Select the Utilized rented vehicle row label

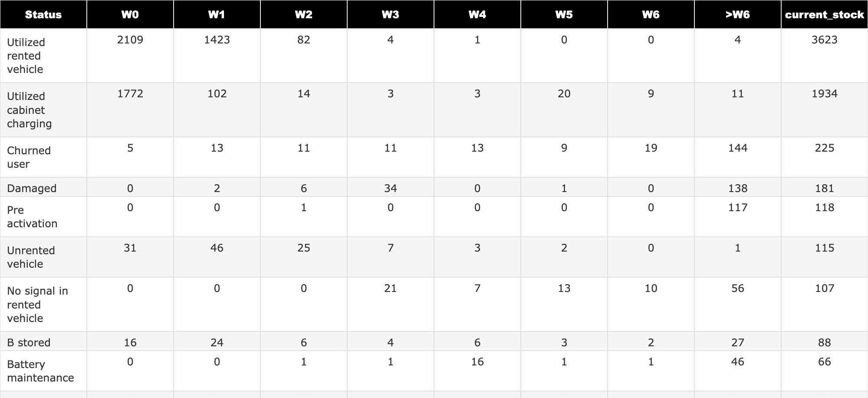[26, 56]
